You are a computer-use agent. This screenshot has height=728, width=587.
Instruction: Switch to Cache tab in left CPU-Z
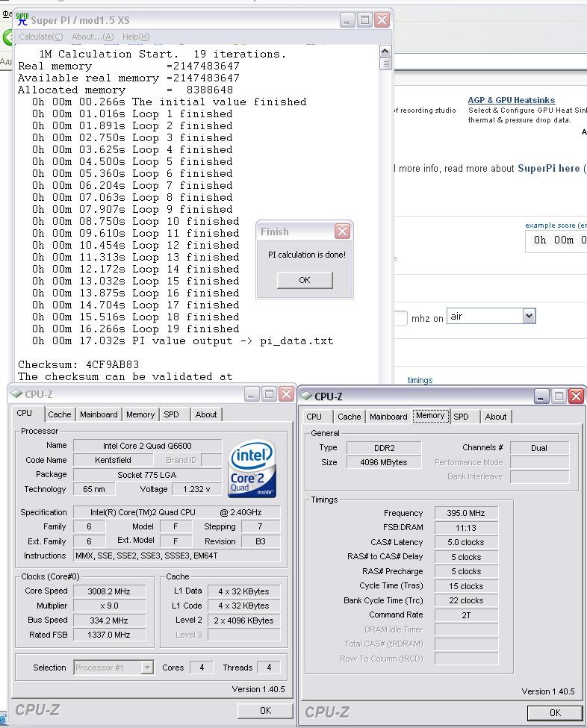[x=60, y=414]
